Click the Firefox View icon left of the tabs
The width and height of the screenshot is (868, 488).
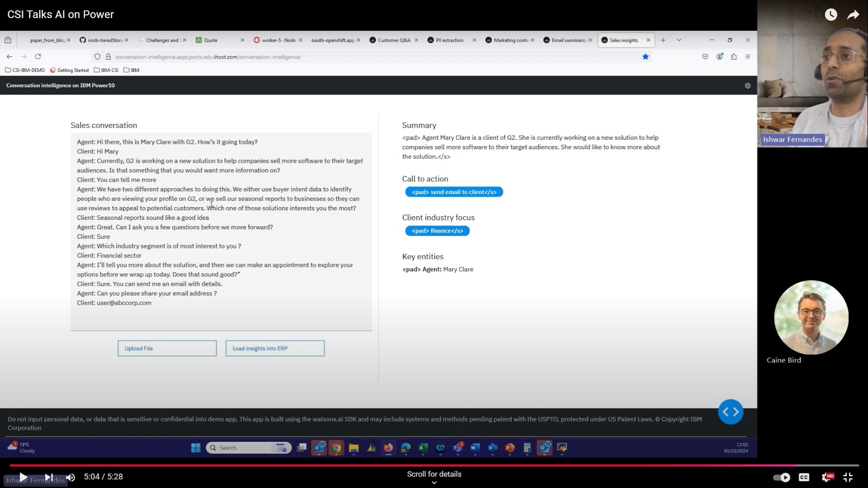click(x=8, y=40)
